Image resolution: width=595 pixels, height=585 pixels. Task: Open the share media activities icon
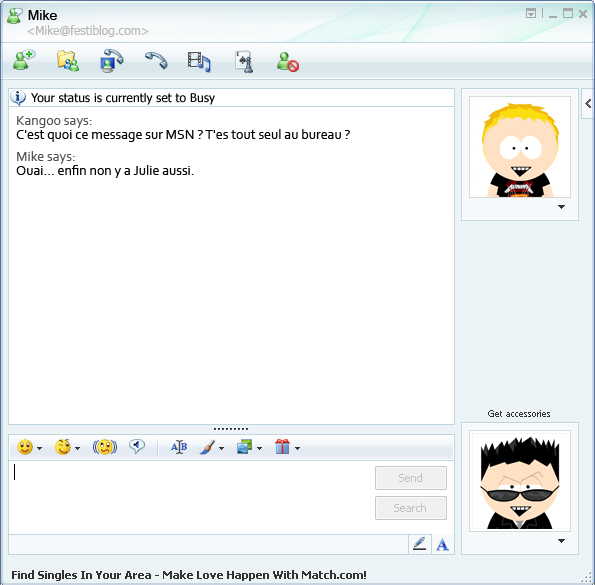pyautogui.click(x=199, y=61)
